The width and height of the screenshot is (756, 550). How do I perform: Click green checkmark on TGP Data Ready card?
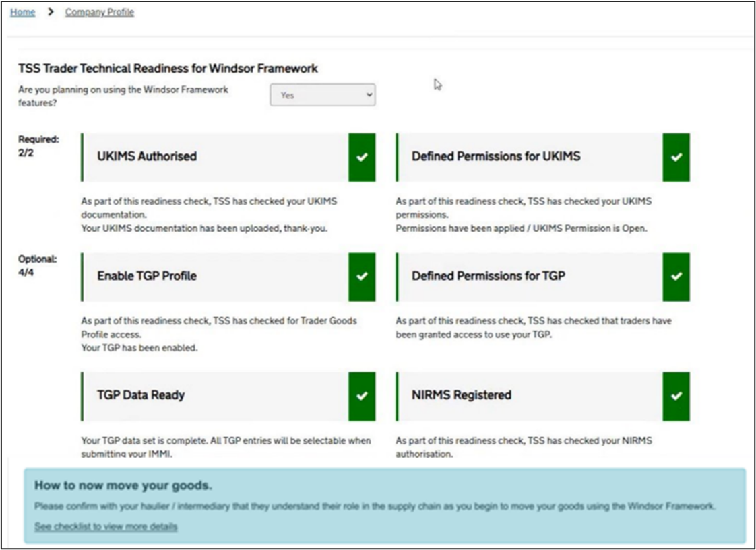tap(362, 396)
